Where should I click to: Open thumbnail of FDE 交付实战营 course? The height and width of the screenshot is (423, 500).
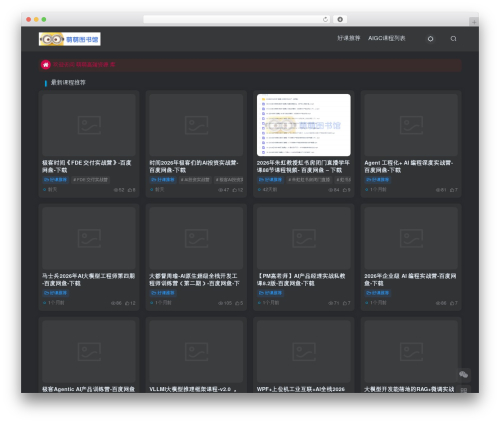pyautogui.click(x=89, y=125)
